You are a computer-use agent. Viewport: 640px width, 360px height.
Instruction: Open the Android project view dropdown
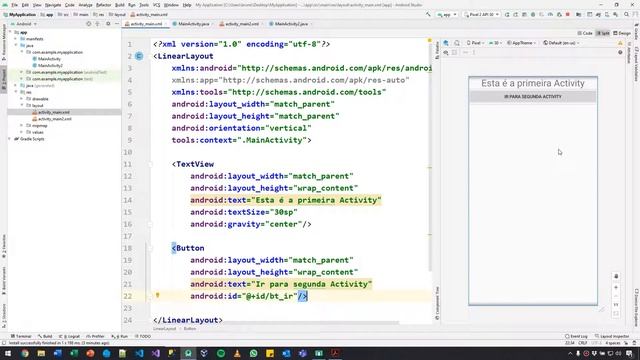coord(24,24)
